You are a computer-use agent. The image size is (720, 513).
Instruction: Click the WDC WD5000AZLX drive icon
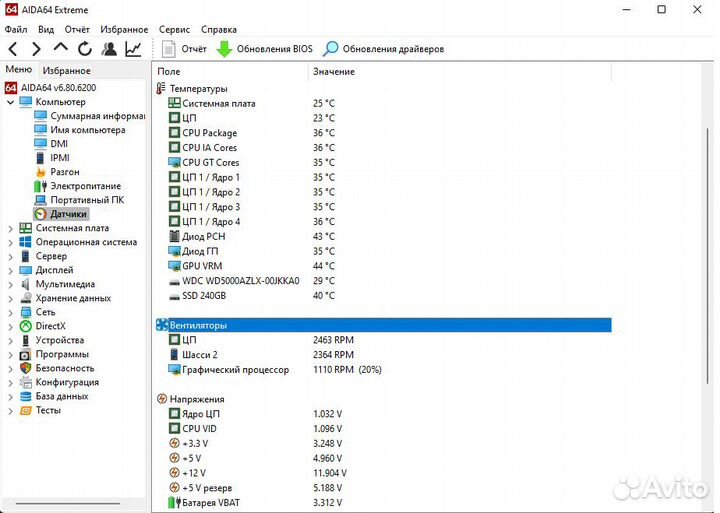pyautogui.click(x=174, y=281)
